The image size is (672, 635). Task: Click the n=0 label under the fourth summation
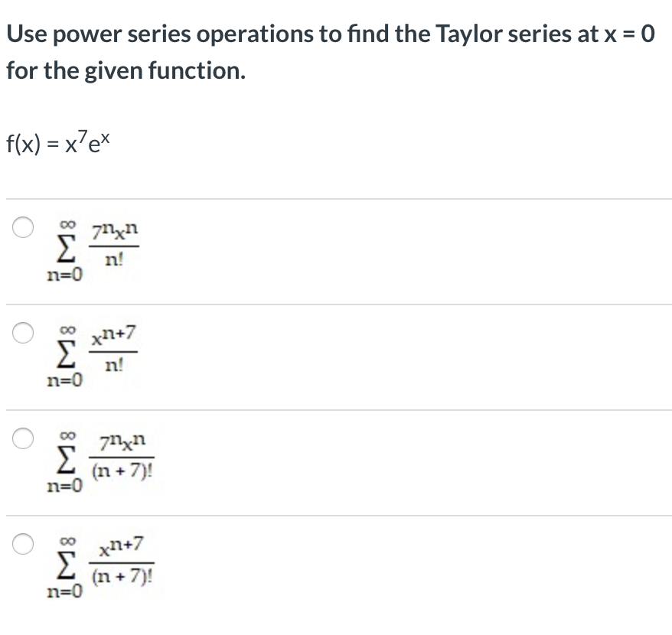(63, 592)
